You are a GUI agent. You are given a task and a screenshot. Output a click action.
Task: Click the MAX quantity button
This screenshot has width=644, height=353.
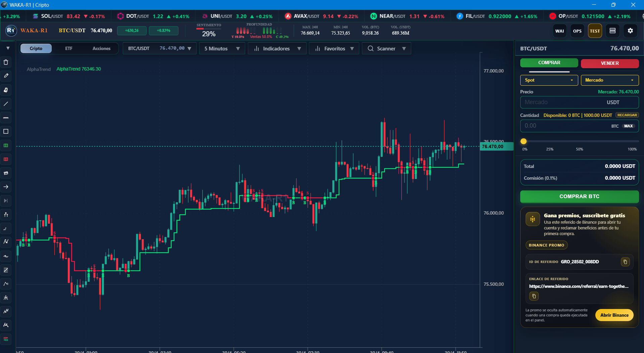(x=629, y=126)
